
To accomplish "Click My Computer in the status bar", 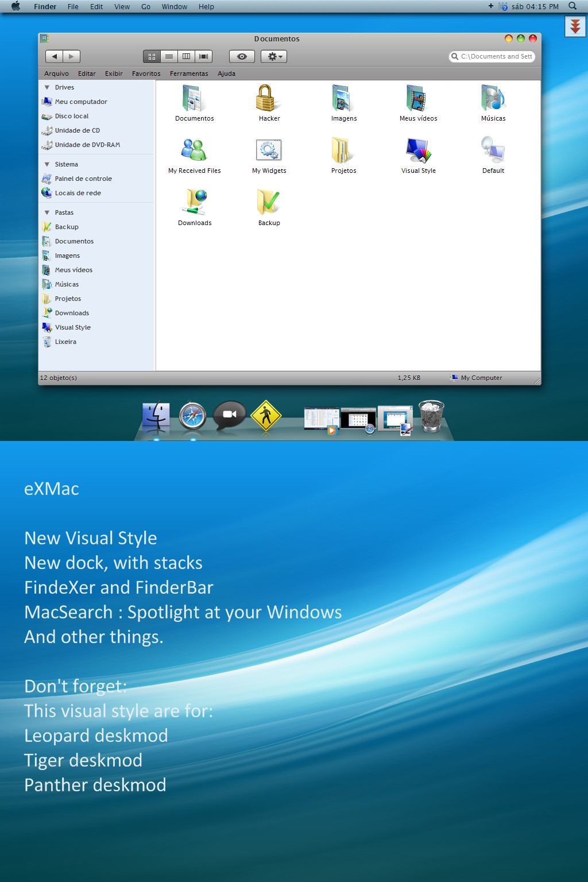I will coord(476,378).
